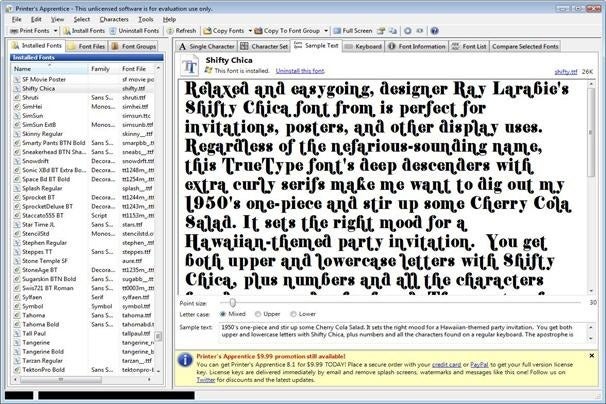
Task: Click the font icon beside Skinny Regular
Action: pyautogui.click(x=17, y=134)
